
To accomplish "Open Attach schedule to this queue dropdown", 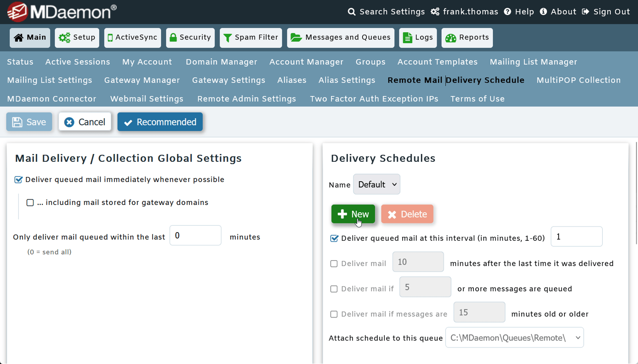I will click(514, 338).
